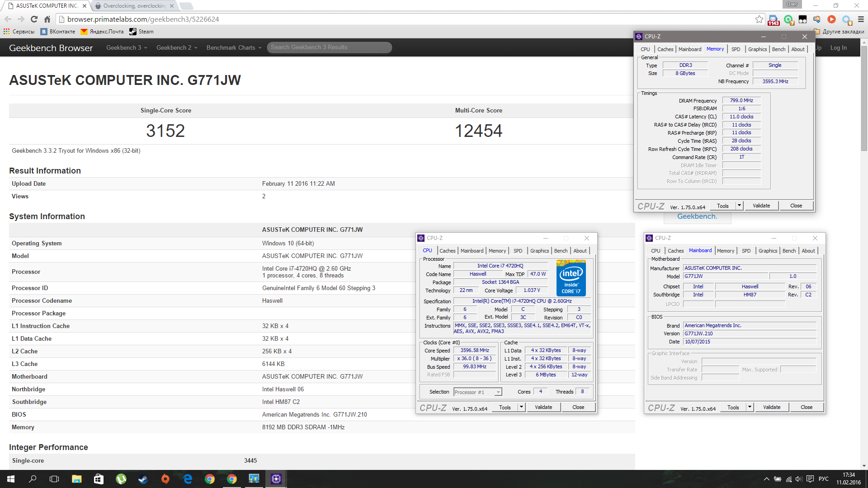Switch input language from РУС
This screenshot has width=868, height=488.
(x=824, y=479)
